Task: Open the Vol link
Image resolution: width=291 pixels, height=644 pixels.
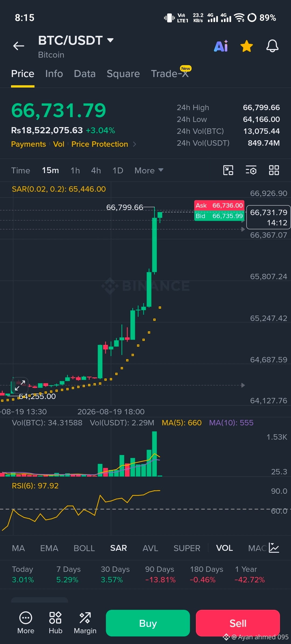Action: [58, 144]
